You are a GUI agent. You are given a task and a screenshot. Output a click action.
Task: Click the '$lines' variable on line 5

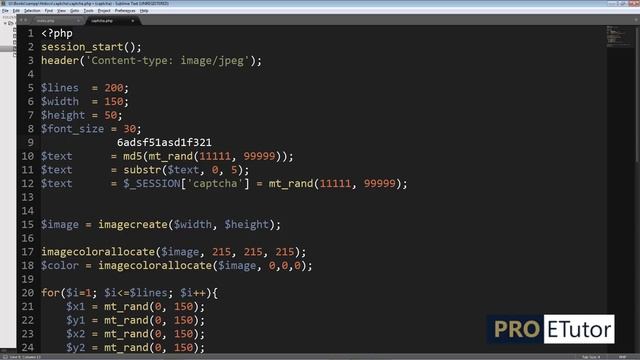point(60,88)
